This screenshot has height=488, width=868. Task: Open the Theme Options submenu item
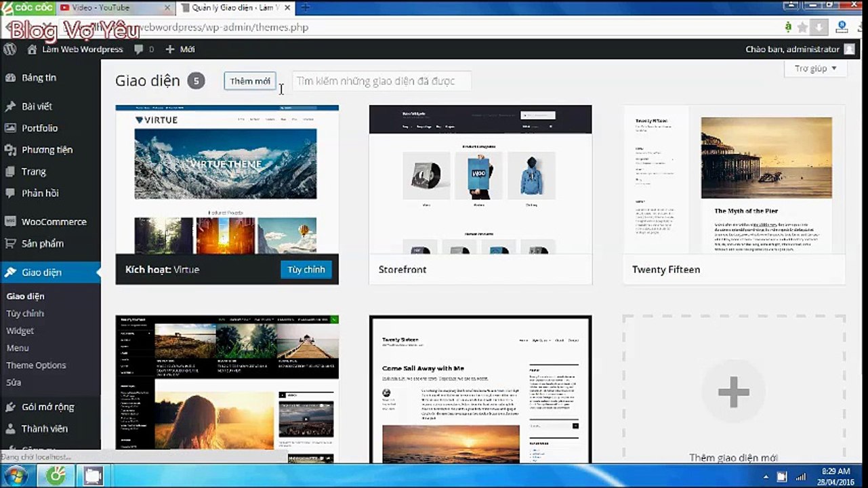[x=36, y=365]
